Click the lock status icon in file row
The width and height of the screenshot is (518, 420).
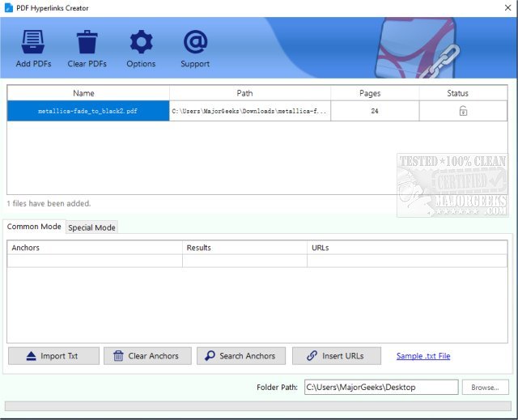click(463, 111)
